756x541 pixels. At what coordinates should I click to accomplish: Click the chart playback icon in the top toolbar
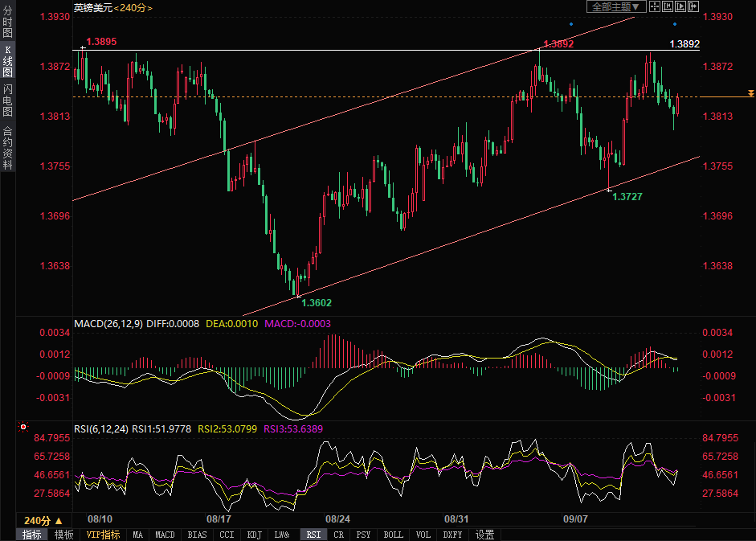(680, 6)
